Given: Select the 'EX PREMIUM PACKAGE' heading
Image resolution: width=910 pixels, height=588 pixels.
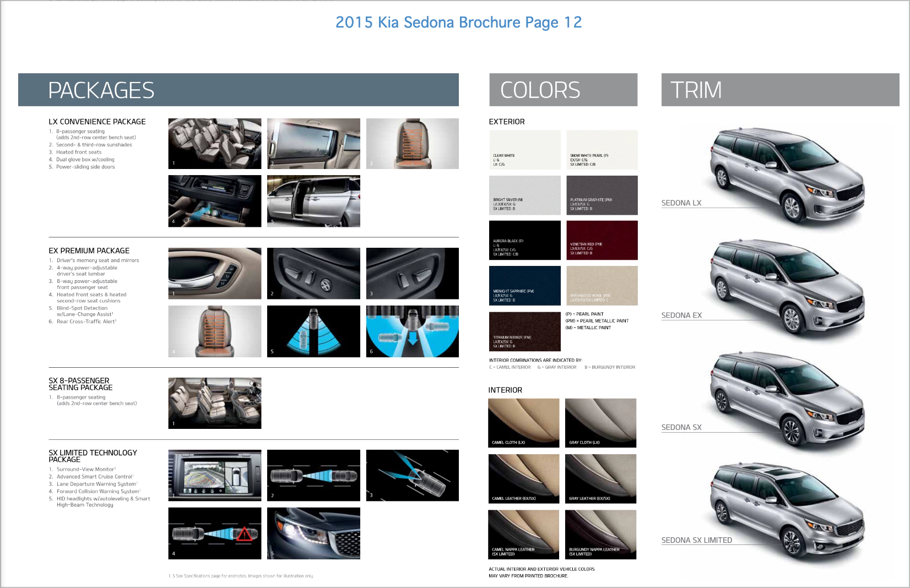Looking at the screenshot, I should click(x=89, y=251).
